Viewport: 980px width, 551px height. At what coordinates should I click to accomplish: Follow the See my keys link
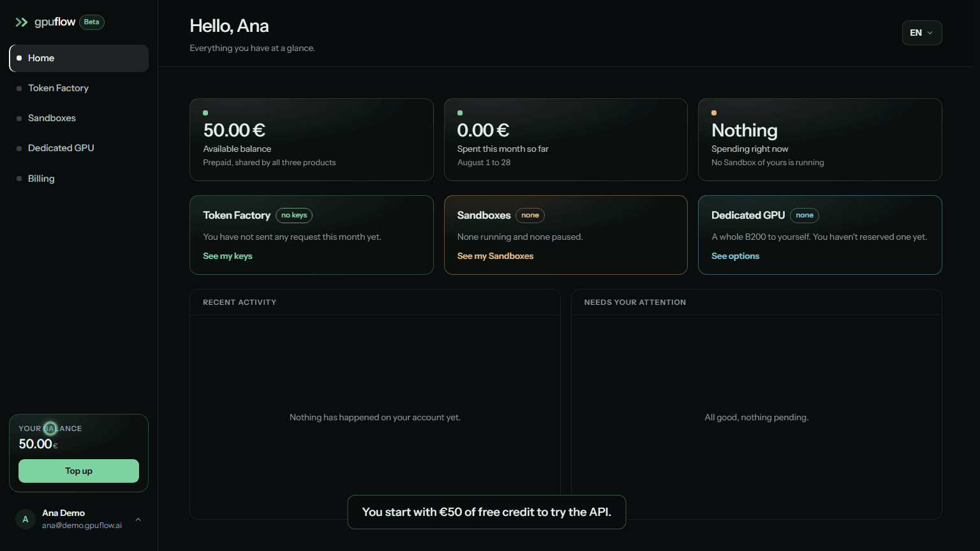(x=228, y=256)
